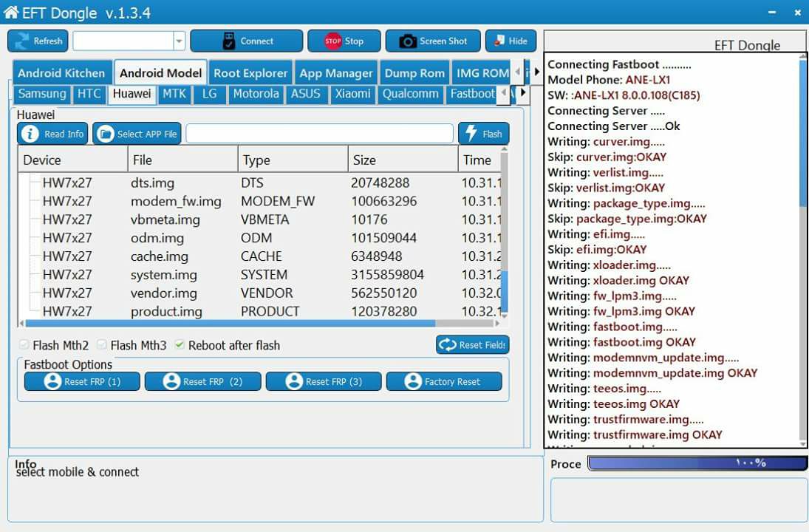Open the Root Explorer tab
Screen dimensions: 809x532
[250, 72]
